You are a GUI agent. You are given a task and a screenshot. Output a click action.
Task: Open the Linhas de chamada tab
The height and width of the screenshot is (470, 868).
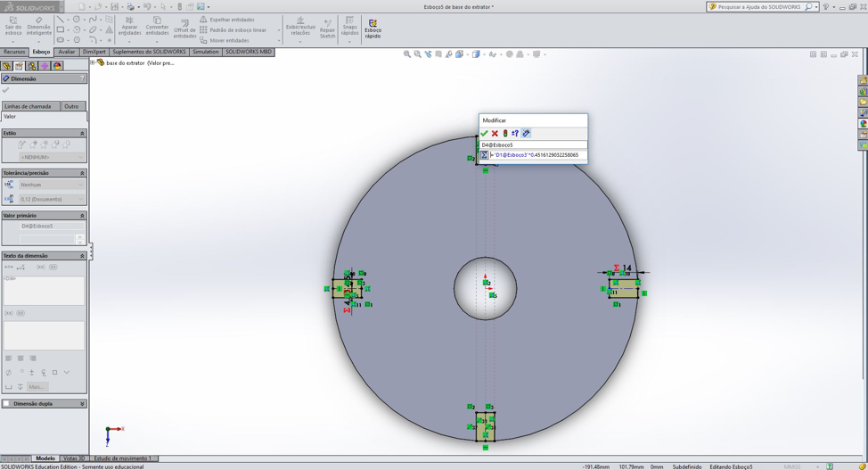pos(30,106)
